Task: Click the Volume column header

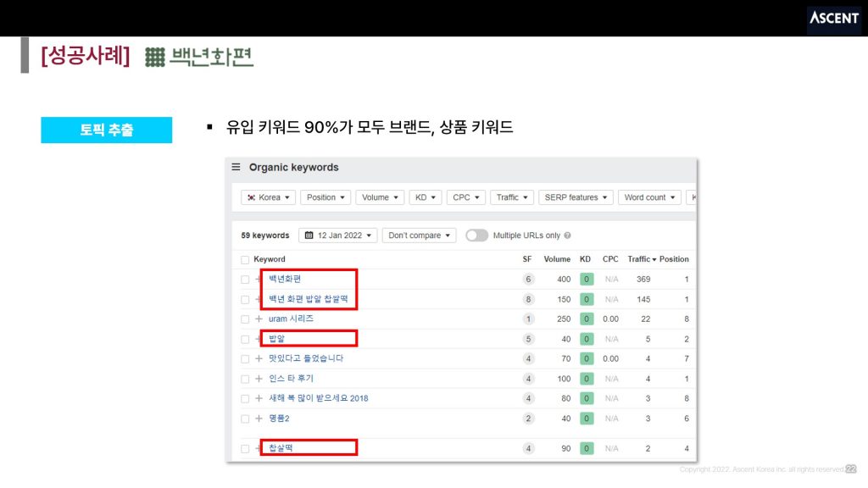Action: click(x=557, y=259)
